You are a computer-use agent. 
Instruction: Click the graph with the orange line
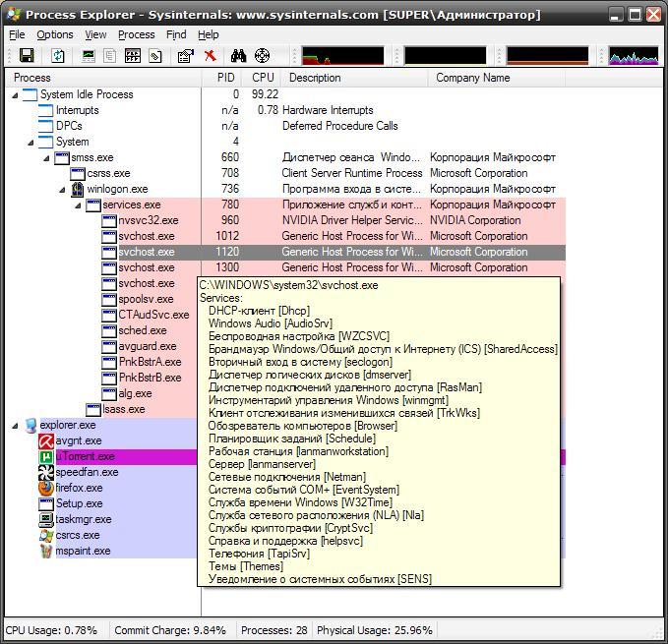click(547, 55)
